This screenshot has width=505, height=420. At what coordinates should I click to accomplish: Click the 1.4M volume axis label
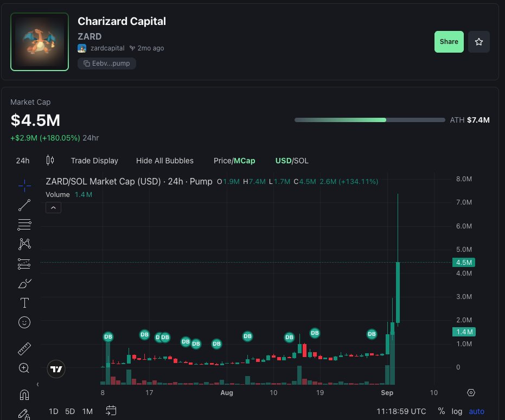[x=464, y=332]
